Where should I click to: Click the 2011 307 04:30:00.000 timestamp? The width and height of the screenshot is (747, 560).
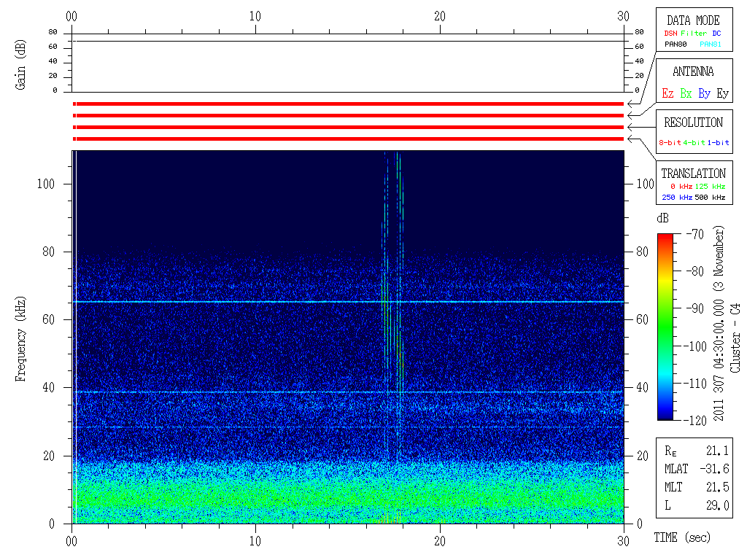point(719,360)
